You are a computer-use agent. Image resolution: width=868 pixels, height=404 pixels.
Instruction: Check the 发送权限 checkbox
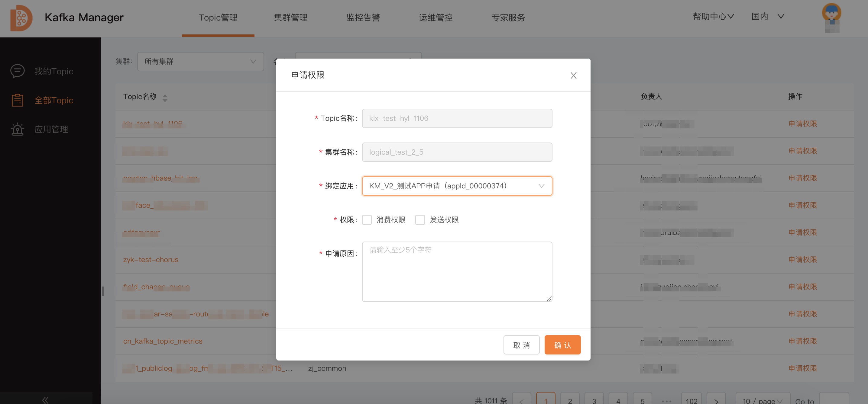pyautogui.click(x=420, y=220)
